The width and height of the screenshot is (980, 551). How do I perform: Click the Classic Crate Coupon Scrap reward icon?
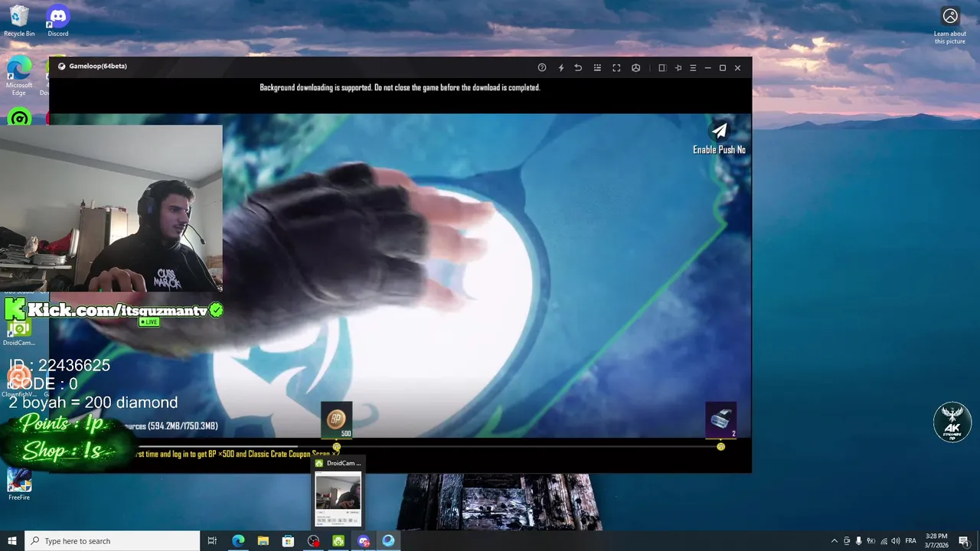[720, 420]
